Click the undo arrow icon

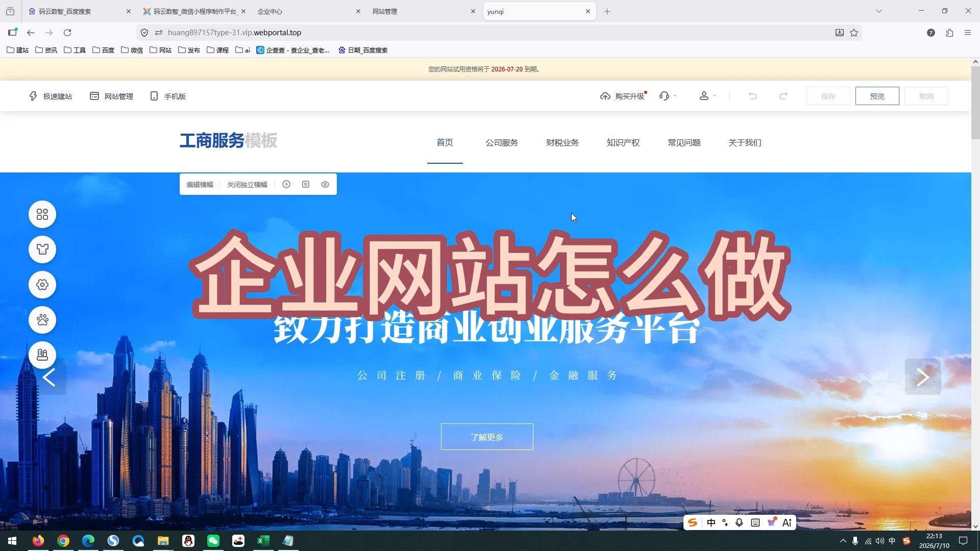click(x=752, y=96)
